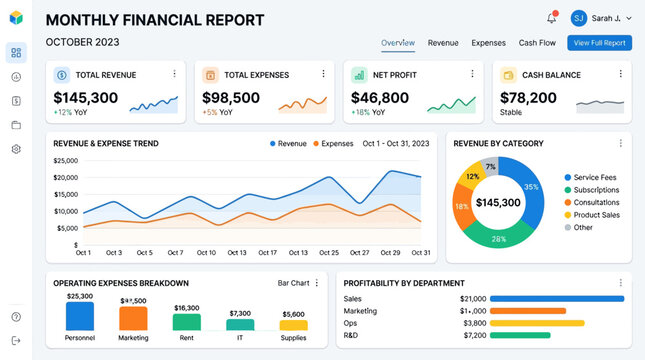Open Profitability by Department options menu
This screenshot has height=360, width=645.
pyautogui.click(x=620, y=283)
